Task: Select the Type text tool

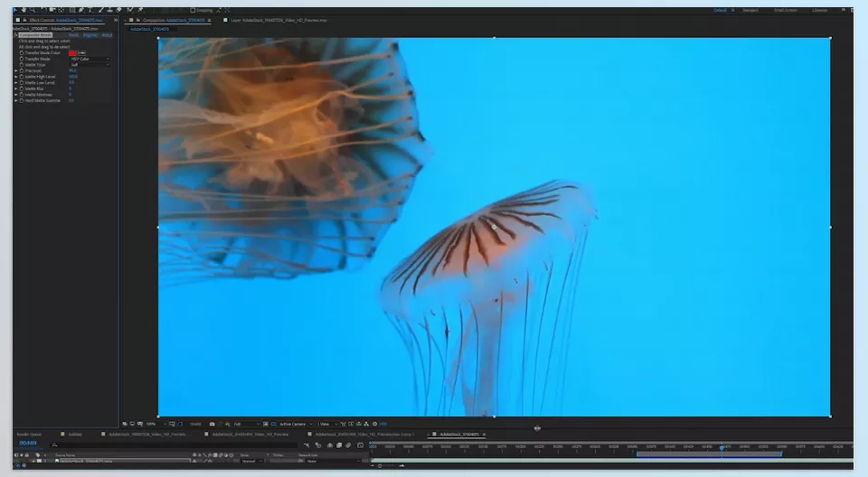Action: [90, 10]
